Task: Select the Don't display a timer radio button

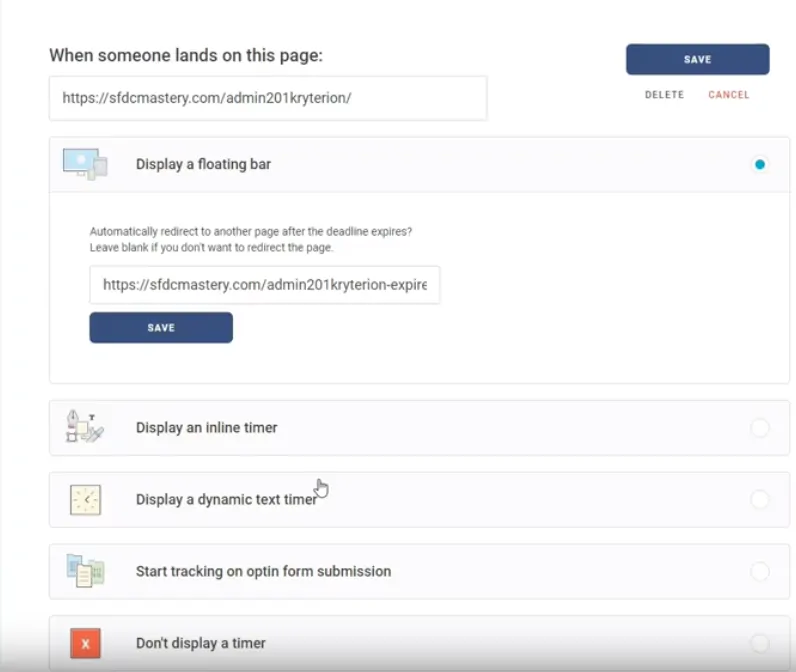Action: click(759, 643)
